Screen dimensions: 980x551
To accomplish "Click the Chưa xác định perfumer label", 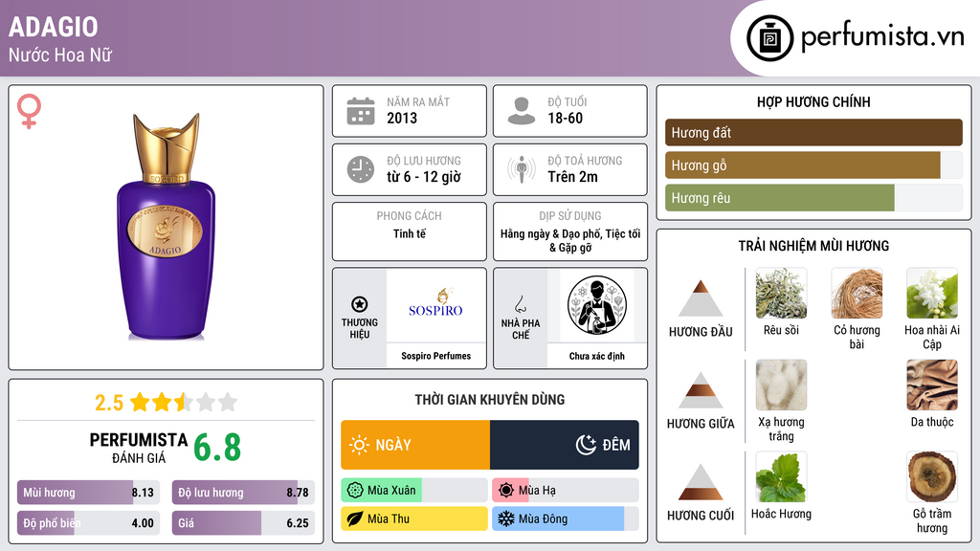I will click(597, 356).
